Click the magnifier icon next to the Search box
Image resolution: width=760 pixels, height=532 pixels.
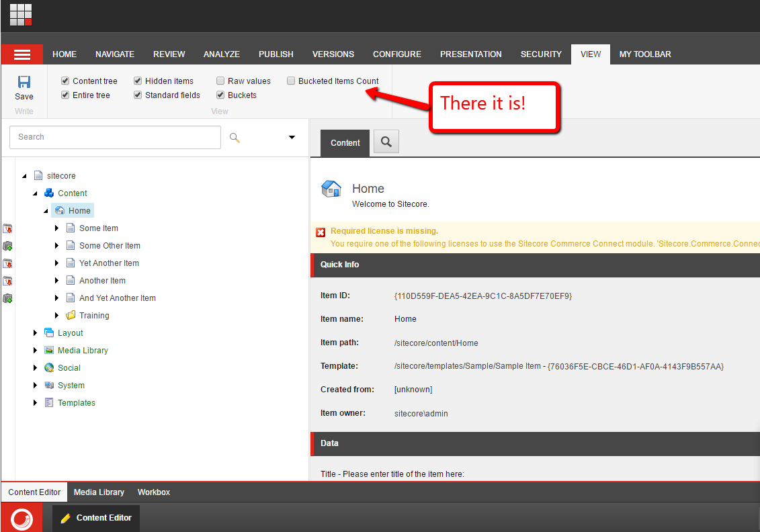click(x=235, y=137)
